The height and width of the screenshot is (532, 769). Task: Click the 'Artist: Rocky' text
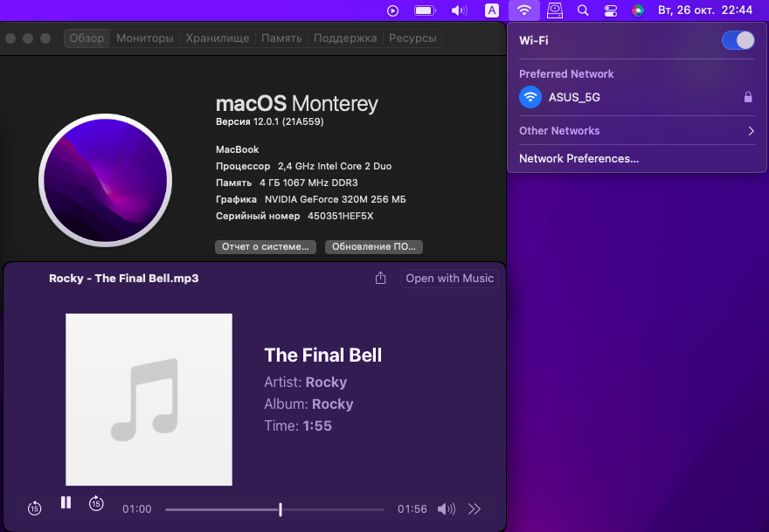(306, 382)
